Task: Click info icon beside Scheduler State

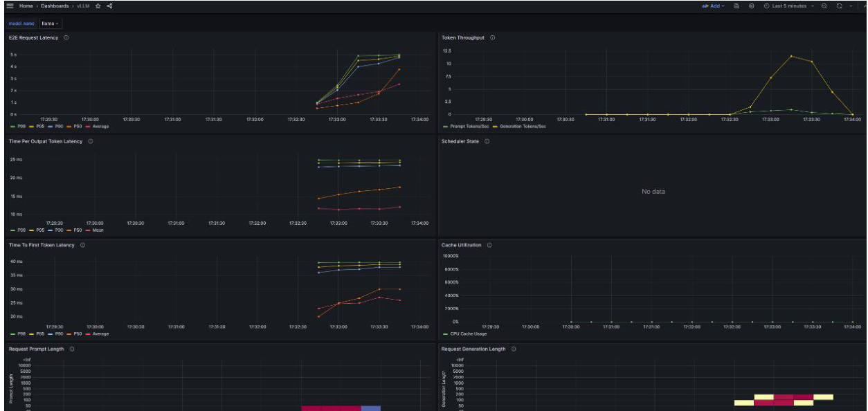Action: click(487, 141)
